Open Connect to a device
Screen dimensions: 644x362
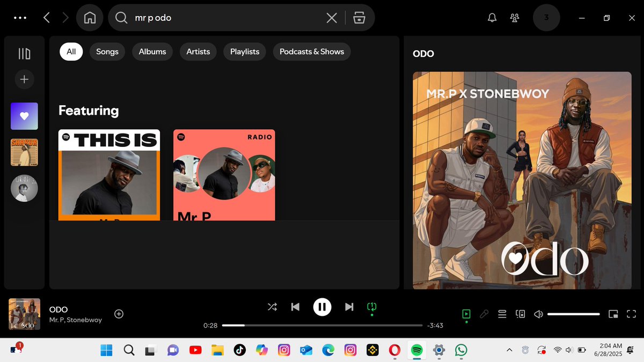521,314
